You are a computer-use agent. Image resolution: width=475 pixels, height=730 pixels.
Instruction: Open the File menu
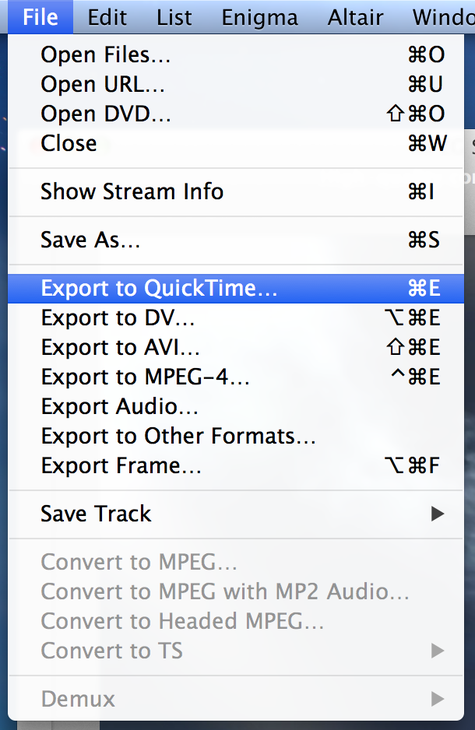point(41,17)
